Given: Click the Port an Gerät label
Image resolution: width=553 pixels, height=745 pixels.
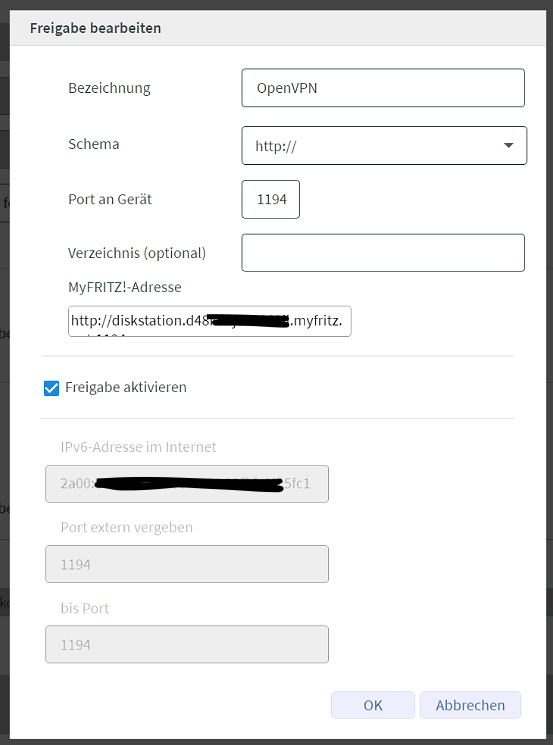Looking at the screenshot, I should tap(110, 199).
